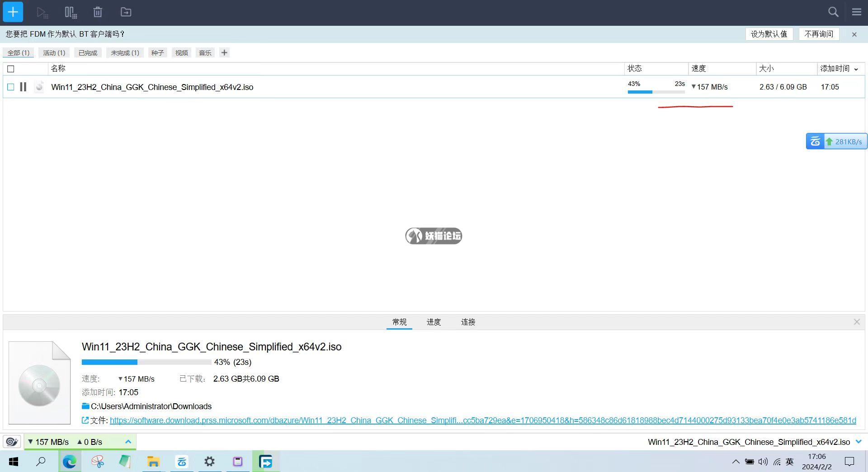Viewport: 868px width, 472px height.
Task: Select the 全部 (1) filter tab
Action: (19, 53)
